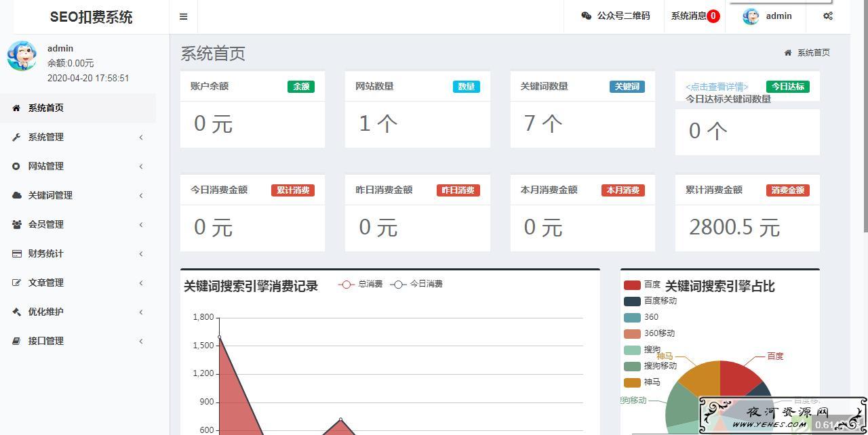The width and height of the screenshot is (868, 435).
Task: Click the edit icon for 文章管理
Action: [16, 283]
